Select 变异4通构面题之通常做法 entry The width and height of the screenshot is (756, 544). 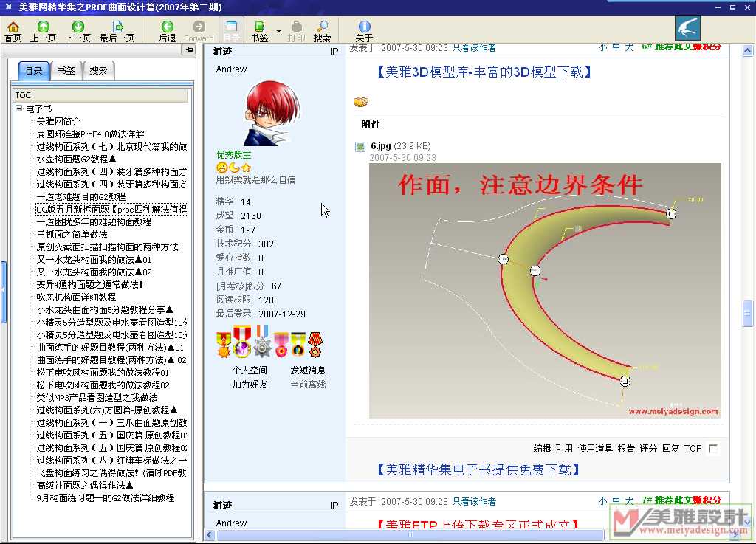coord(90,284)
